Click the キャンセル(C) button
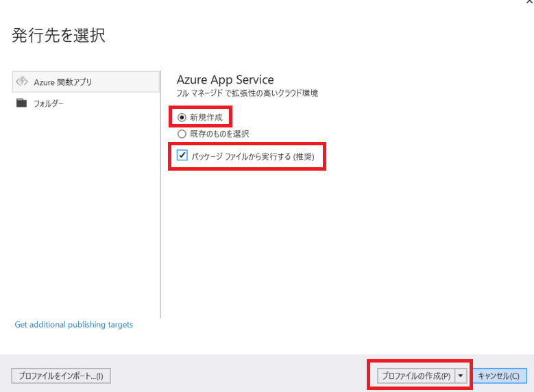 tap(499, 376)
